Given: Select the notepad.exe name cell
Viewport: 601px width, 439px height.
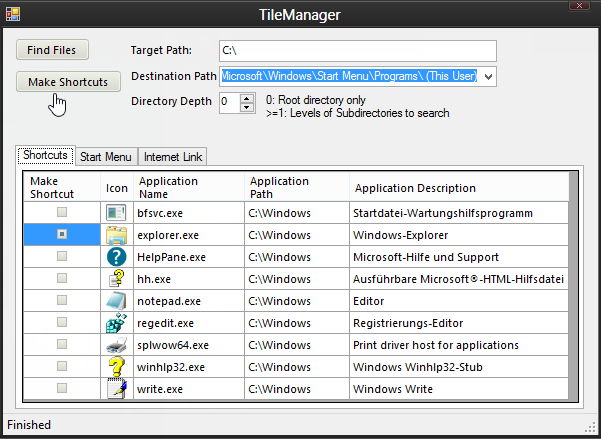Looking at the screenshot, I should click(x=189, y=301).
